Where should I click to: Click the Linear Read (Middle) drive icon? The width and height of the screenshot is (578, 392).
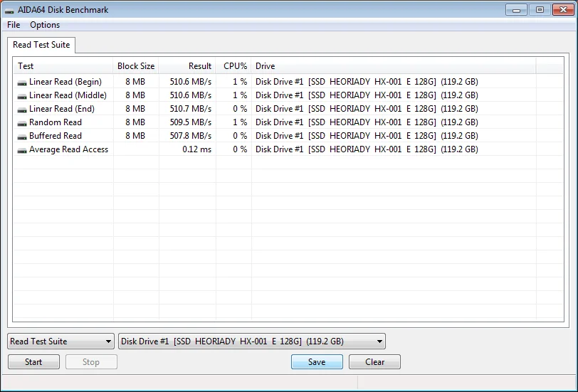(x=22, y=96)
